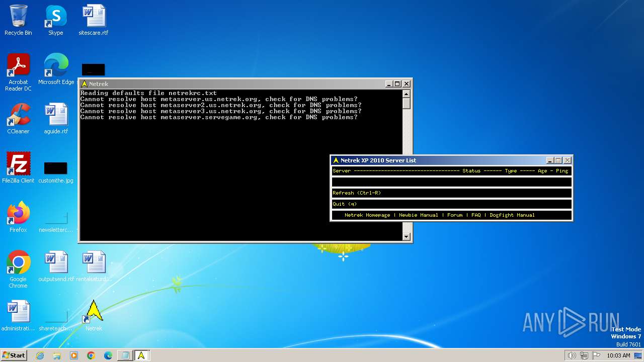This screenshot has height=362, width=644.
Task: Open outputsend.rtf document
Action: point(56,266)
